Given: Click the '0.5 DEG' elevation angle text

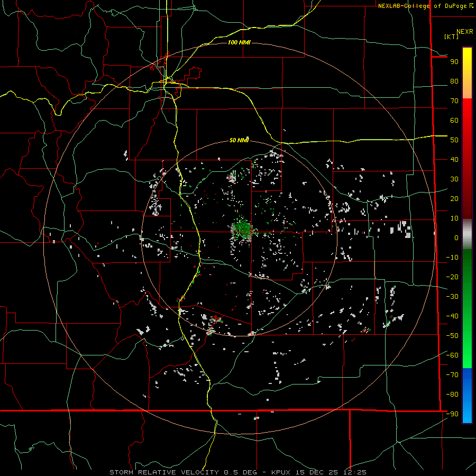Looking at the screenshot, I should 240,472.
